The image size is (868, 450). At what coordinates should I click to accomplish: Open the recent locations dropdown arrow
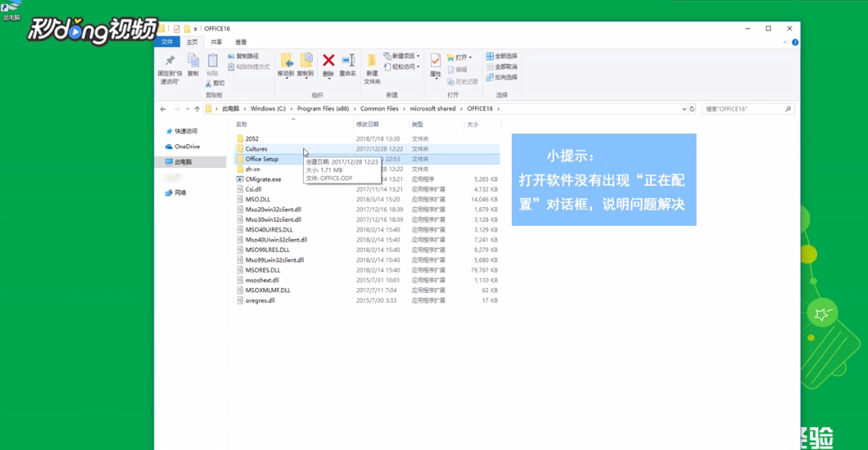[x=188, y=109]
